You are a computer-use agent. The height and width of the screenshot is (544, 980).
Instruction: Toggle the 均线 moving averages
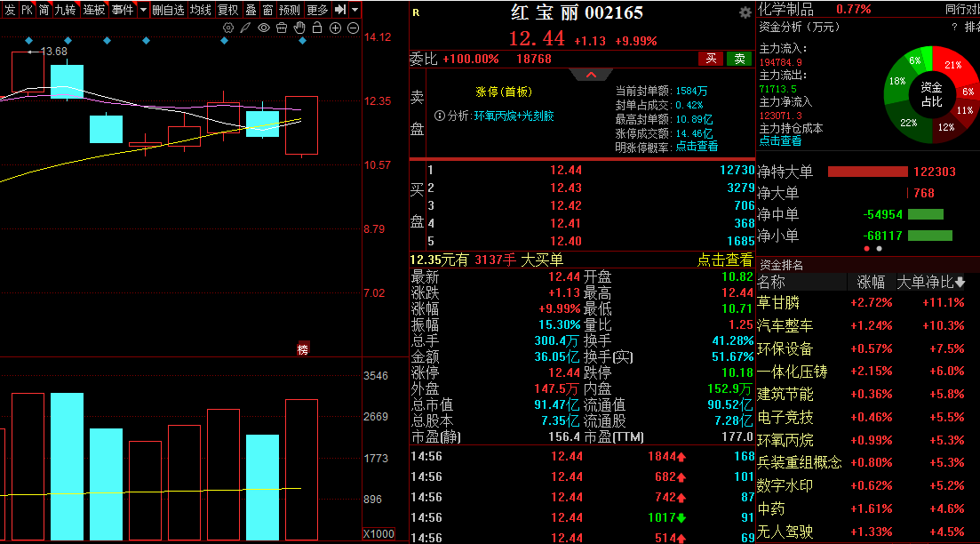point(201,10)
